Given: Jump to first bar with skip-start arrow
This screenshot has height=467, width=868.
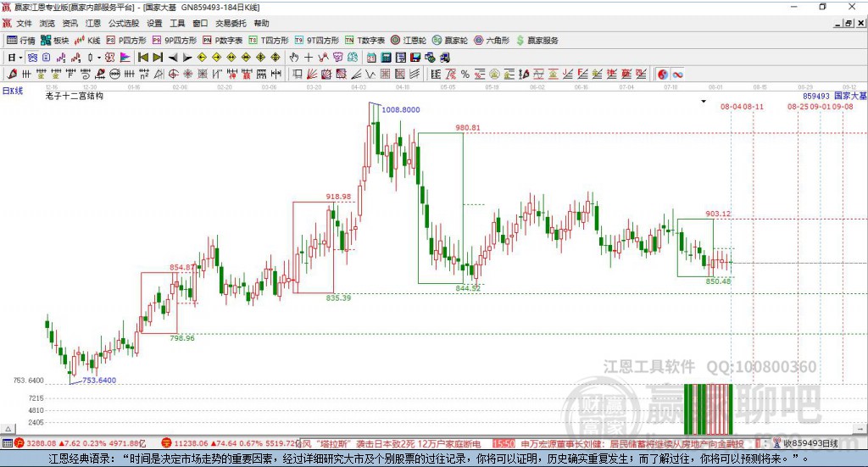Looking at the screenshot, I should click(142, 58).
